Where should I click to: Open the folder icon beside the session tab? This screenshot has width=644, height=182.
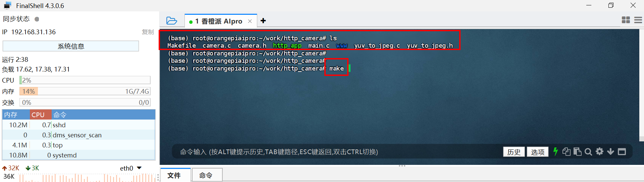172,21
